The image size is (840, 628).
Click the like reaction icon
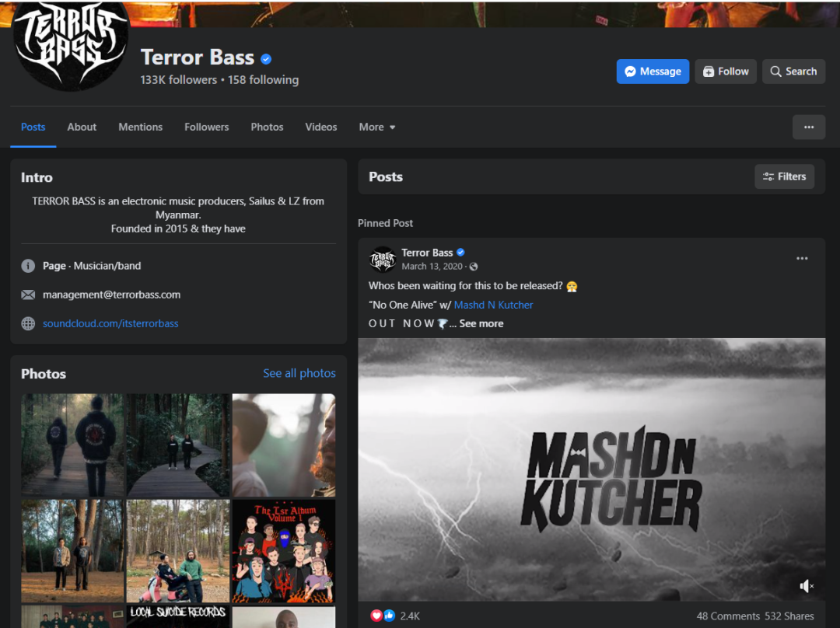[389, 616]
